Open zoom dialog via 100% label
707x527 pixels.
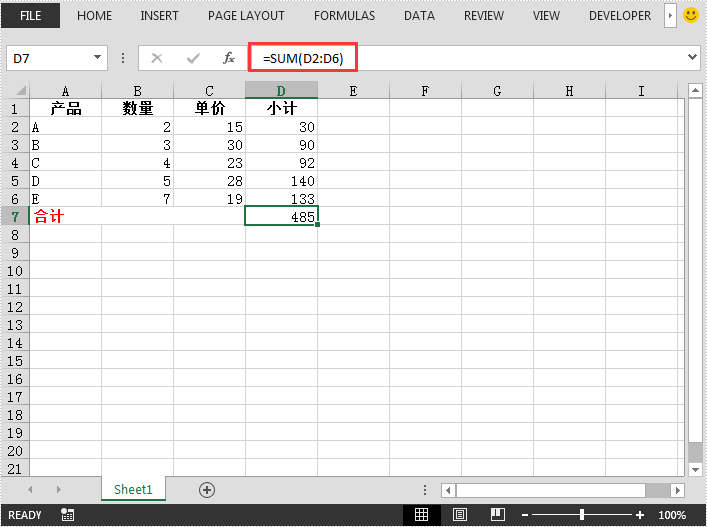[x=672, y=515]
